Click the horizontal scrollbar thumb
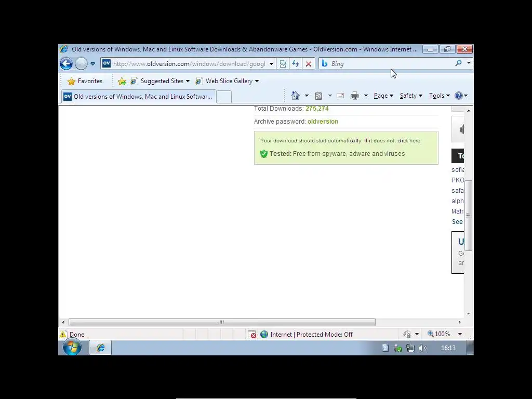 pyautogui.click(x=222, y=322)
